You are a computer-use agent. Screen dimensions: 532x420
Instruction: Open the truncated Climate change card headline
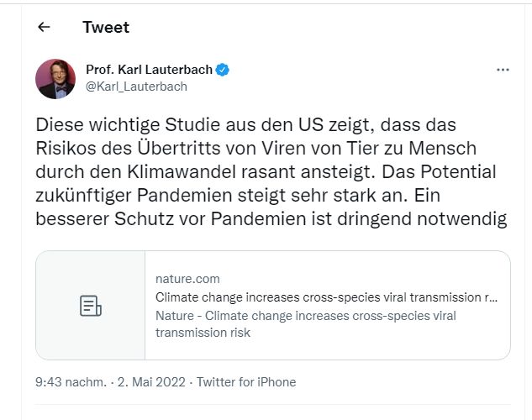pos(327,297)
